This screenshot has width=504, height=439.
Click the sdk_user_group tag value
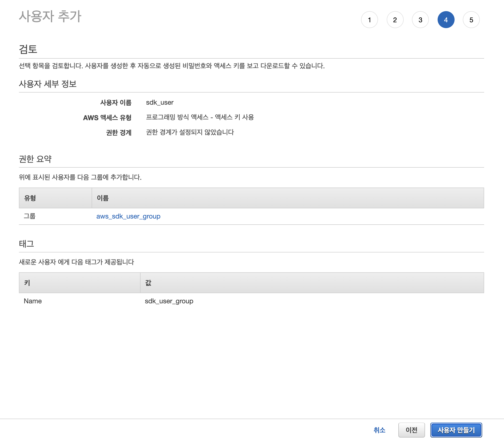click(169, 301)
